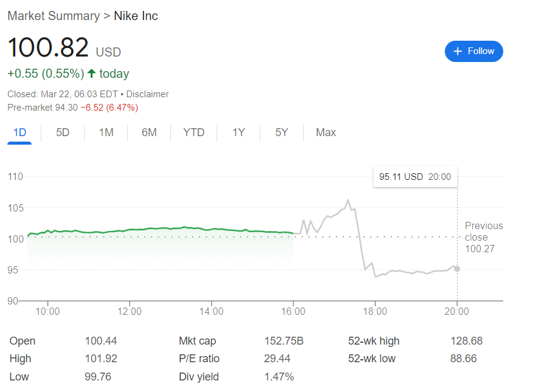Click the Follow button
The image size is (544, 392).
473,51
